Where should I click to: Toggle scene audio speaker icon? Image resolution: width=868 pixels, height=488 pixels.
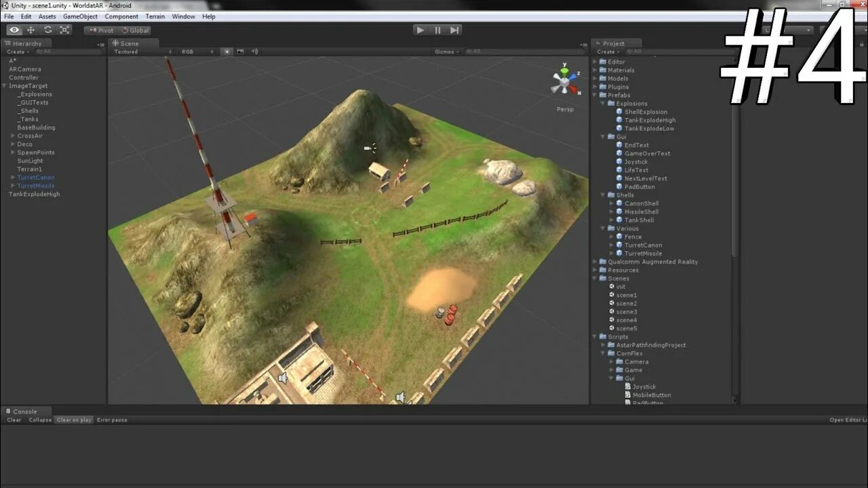tap(254, 52)
